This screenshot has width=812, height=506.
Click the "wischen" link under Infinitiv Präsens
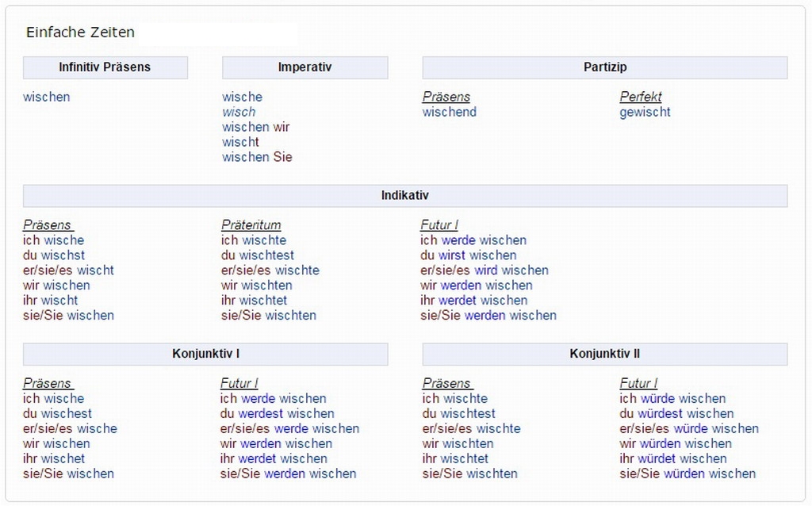click(47, 97)
